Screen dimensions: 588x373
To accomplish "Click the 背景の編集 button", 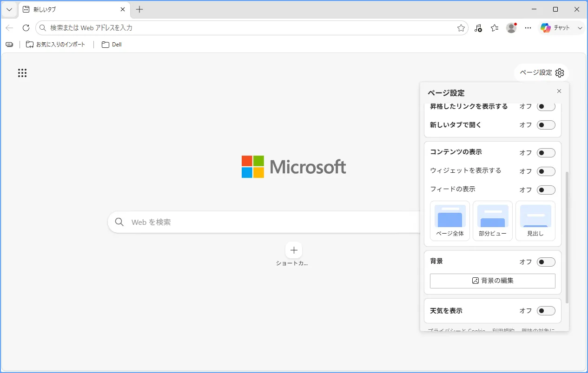I will 493,281.
